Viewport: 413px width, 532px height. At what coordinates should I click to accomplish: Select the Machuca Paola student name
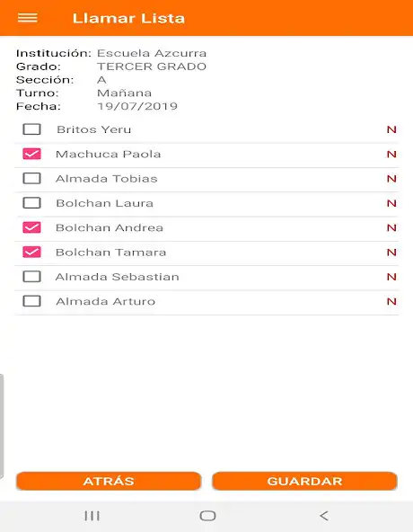(108, 154)
